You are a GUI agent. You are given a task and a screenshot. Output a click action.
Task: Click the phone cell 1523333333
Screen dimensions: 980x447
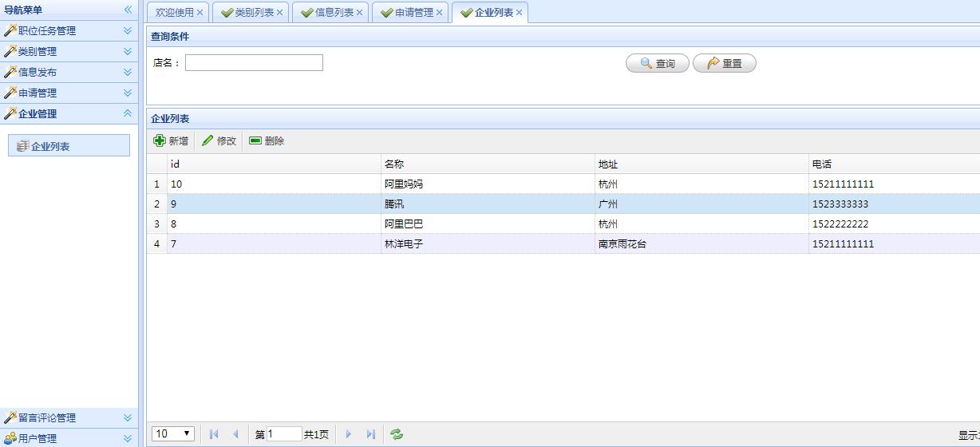894,204
